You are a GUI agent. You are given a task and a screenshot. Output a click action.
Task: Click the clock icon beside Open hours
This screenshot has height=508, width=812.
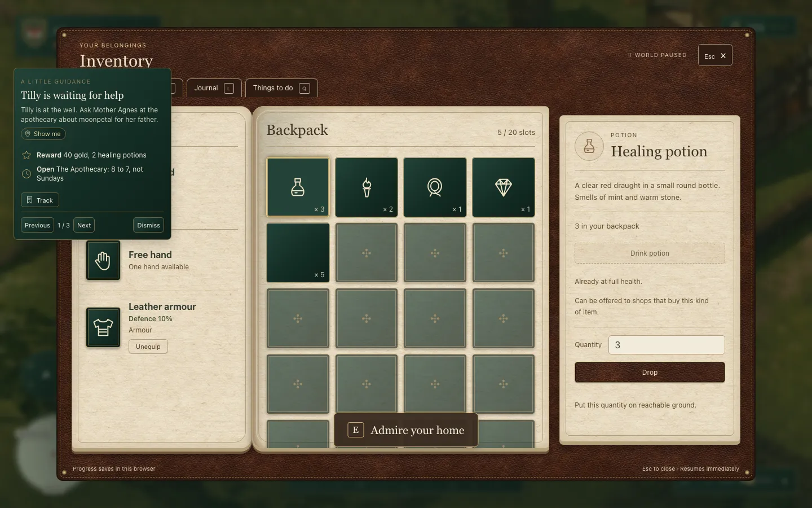pyautogui.click(x=27, y=174)
